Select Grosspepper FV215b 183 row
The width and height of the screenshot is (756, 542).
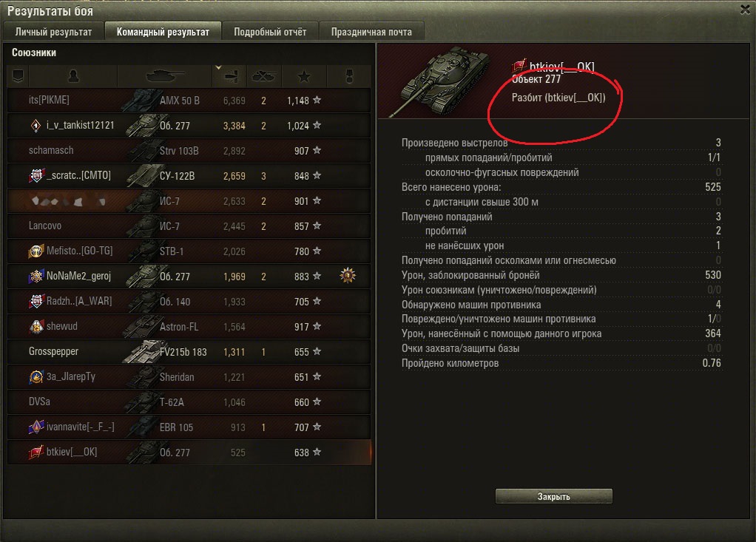click(189, 352)
